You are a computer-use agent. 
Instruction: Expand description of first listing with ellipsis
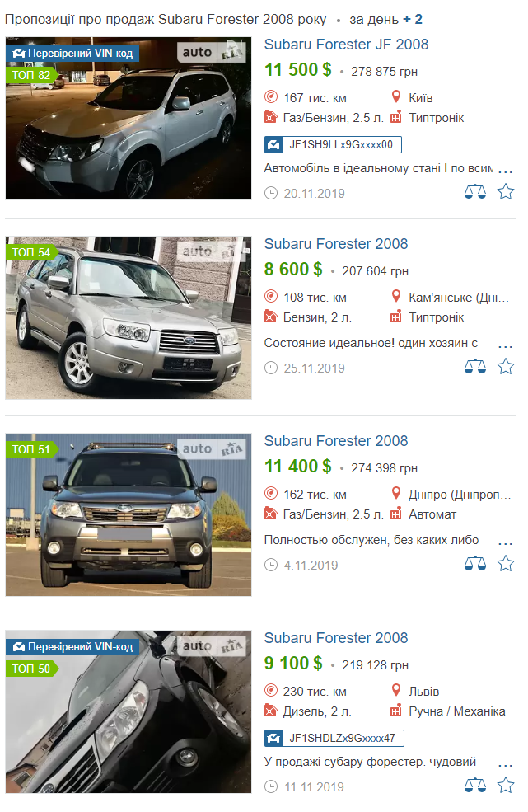[505, 171]
